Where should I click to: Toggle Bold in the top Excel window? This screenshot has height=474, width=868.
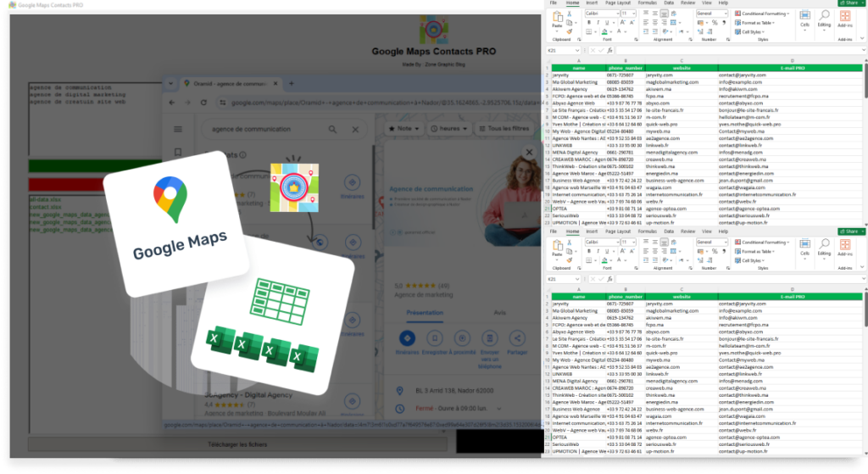tap(589, 23)
